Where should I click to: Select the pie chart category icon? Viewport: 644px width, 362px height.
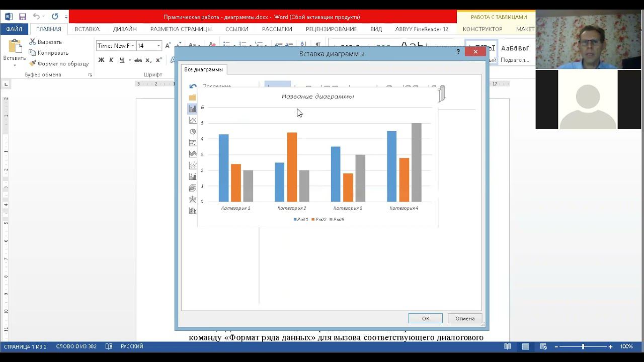(193, 132)
